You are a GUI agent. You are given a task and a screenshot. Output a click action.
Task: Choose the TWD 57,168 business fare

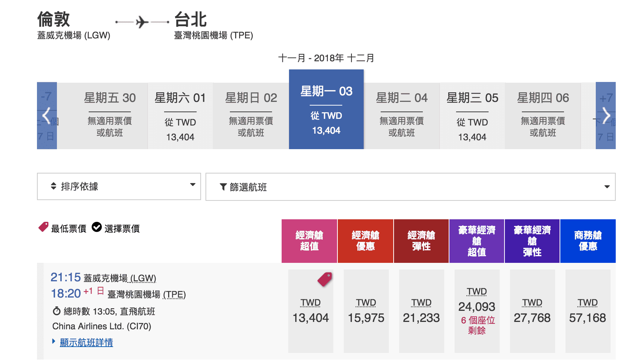click(x=588, y=311)
